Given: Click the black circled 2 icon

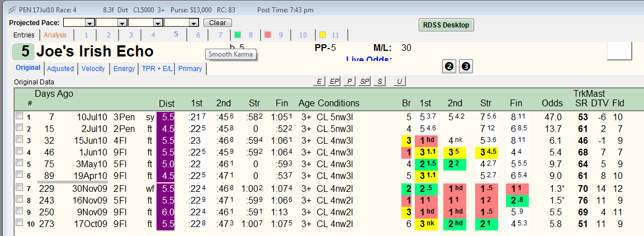Looking at the screenshot, I should (449, 66).
